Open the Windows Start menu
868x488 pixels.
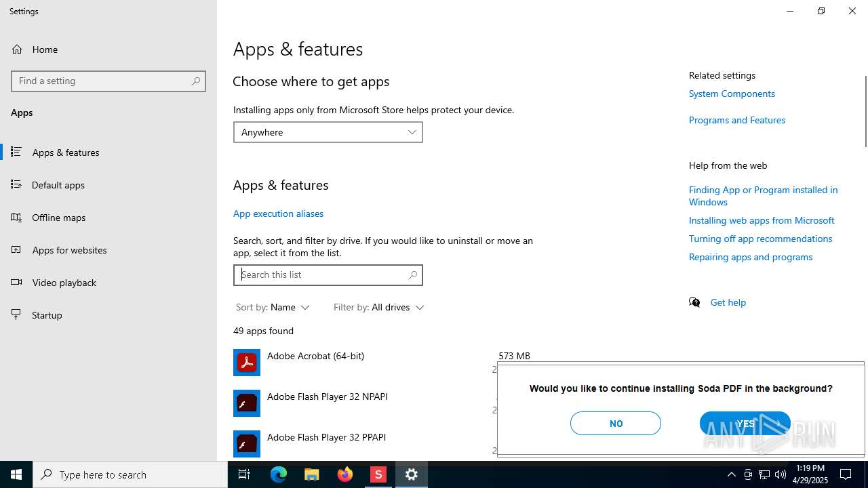click(x=16, y=474)
